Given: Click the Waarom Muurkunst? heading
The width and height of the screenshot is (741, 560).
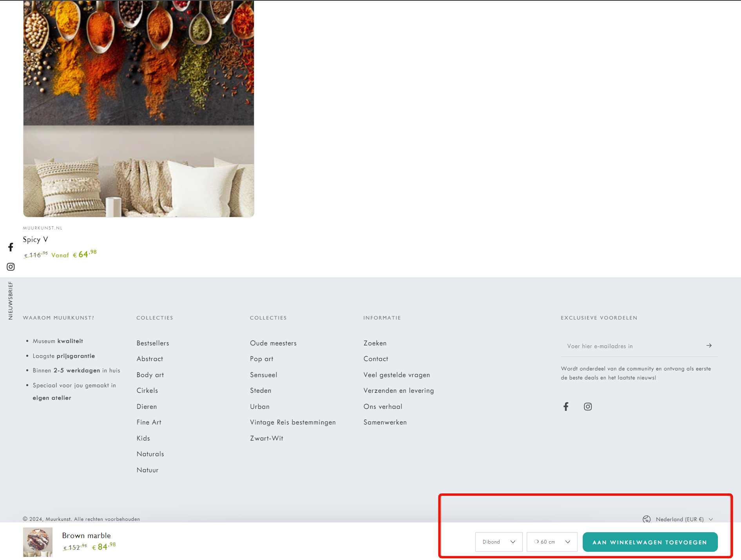Looking at the screenshot, I should (58, 318).
